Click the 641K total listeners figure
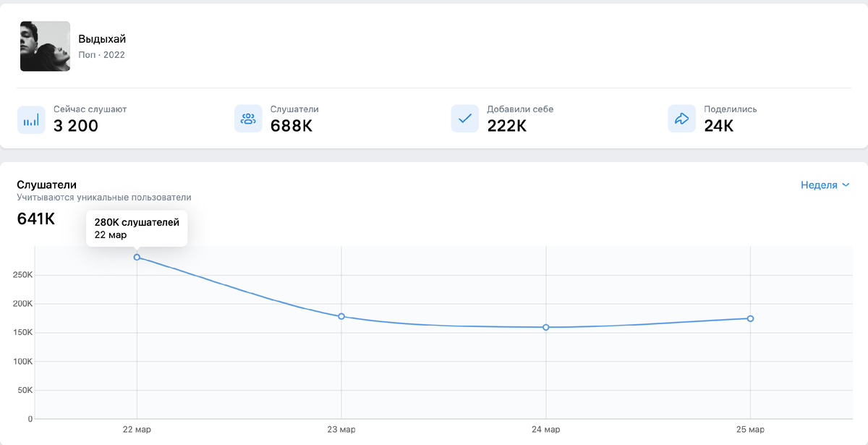The width and height of the screenshot is (868, 445). tap(35, 218)
